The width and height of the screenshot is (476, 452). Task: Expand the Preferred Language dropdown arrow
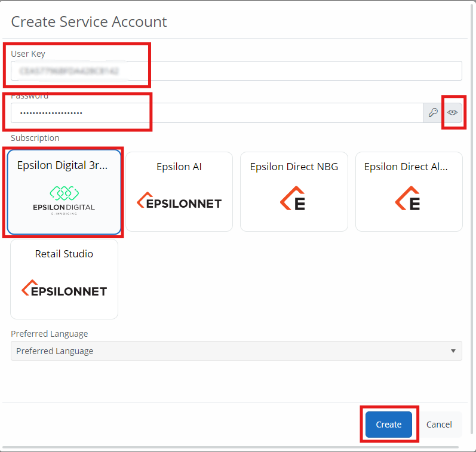coord(453,351)
